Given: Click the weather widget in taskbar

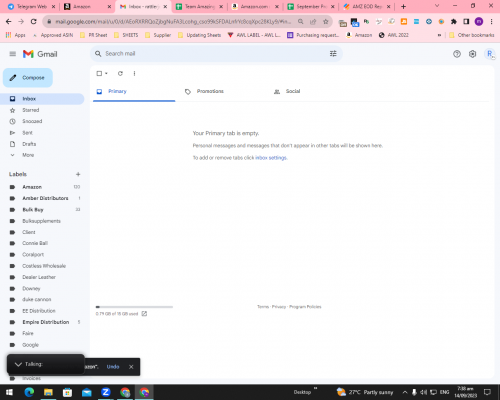Looking at the screenshot, I should [365, 392].
